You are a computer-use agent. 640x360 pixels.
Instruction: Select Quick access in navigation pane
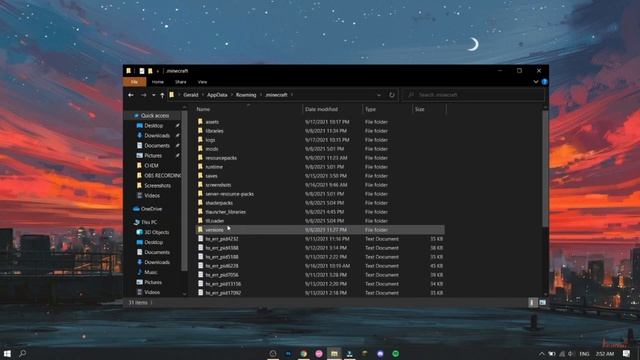(154, 116)
